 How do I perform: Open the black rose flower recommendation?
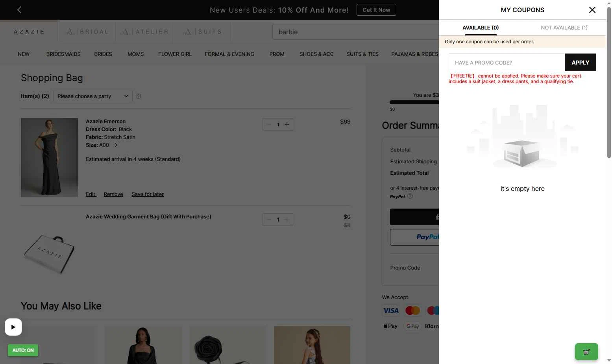point(228,345)
